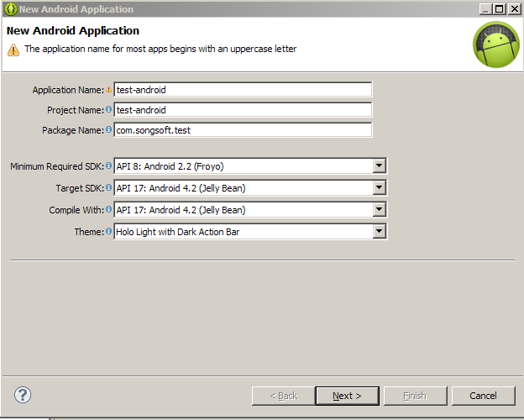Click the yellow warning triangle in header

click(x=13, y=50)
